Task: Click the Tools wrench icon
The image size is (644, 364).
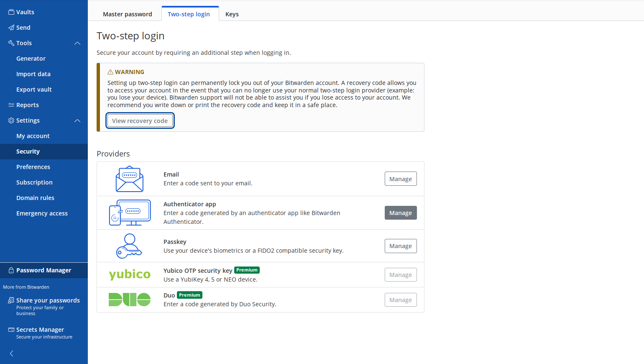Action: [11, 43]
